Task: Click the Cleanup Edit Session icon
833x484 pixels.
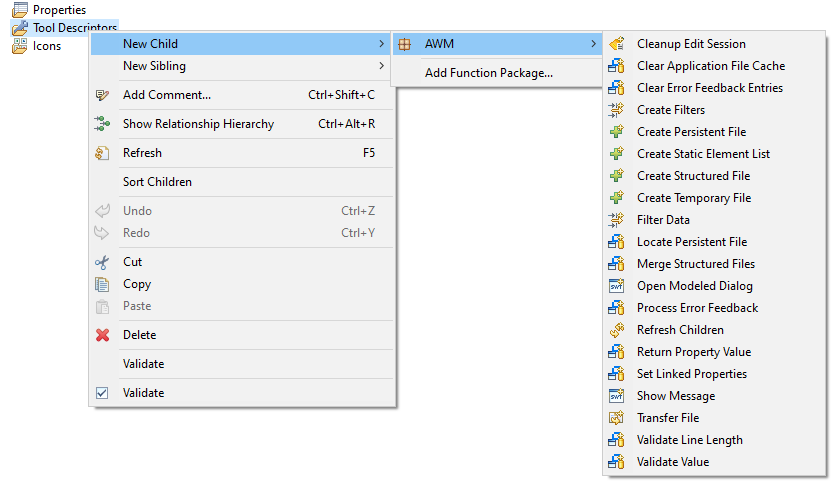Action: [x=616, y=44]
